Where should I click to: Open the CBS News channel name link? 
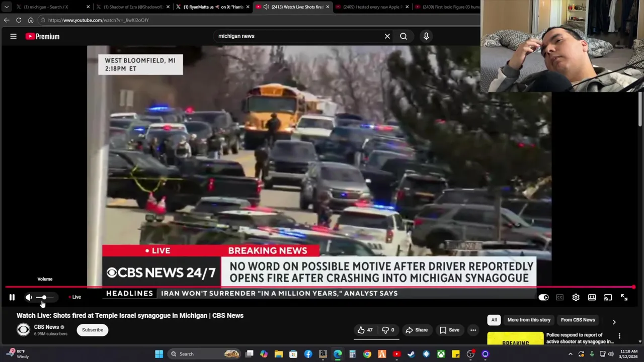click(46, 327)
